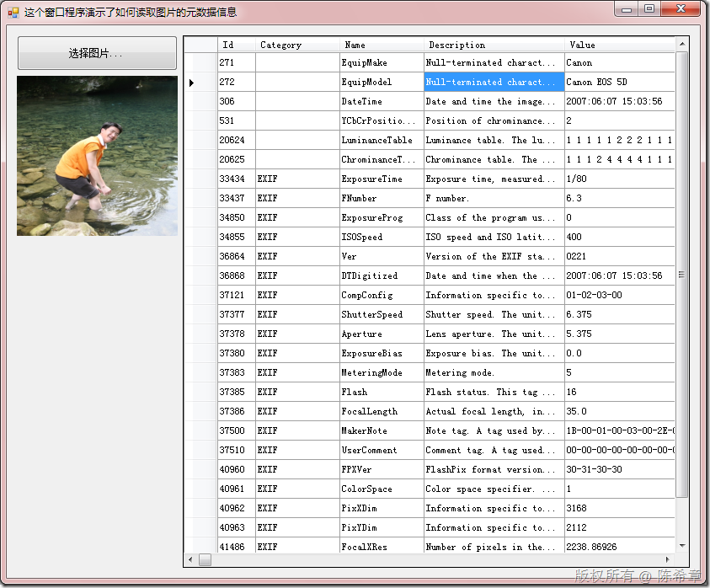The height and width of the screenshot is (588, 710).
Task: Click the loaded photo preview thumbnail
Action: click(x=97, y=156)
